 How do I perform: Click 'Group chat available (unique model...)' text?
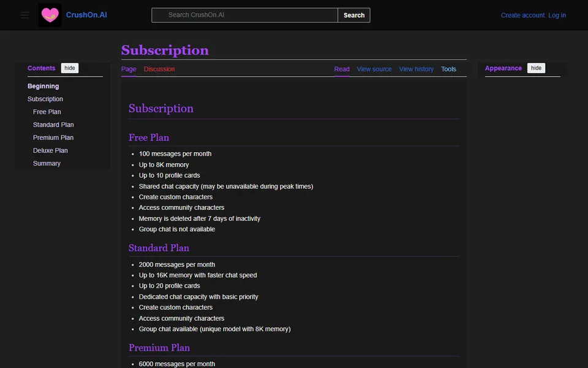[215, 329]
